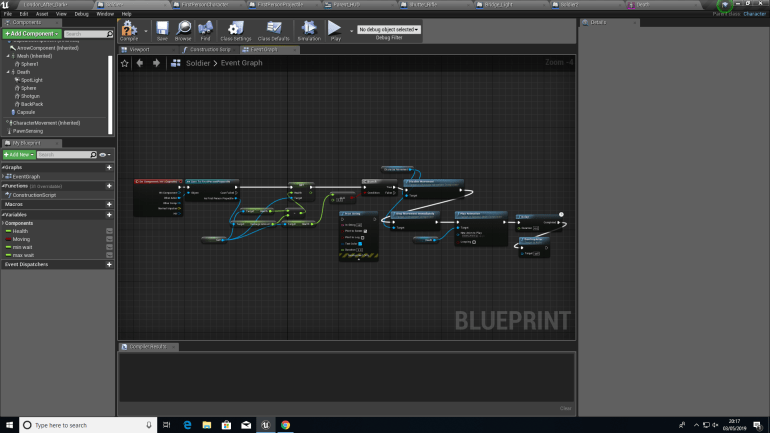Open ConstructionScript function
The width and height of the screenshot is (770, 433).
[x=34, y=195]
